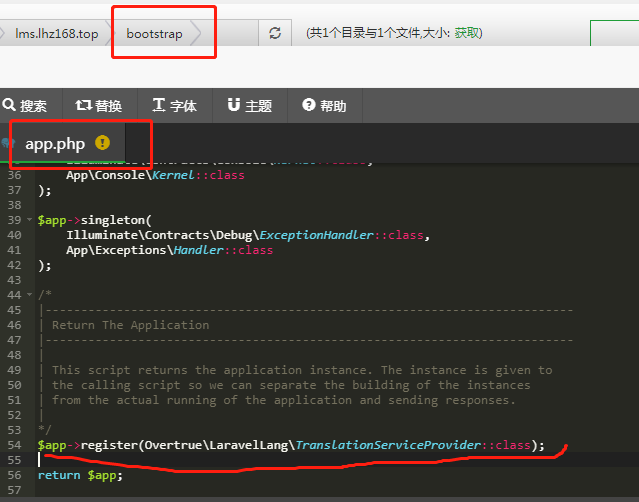The height and width of the screenshot is (502, 639).
Task: Click line number 49 in gutter
Action: point(14,370)
